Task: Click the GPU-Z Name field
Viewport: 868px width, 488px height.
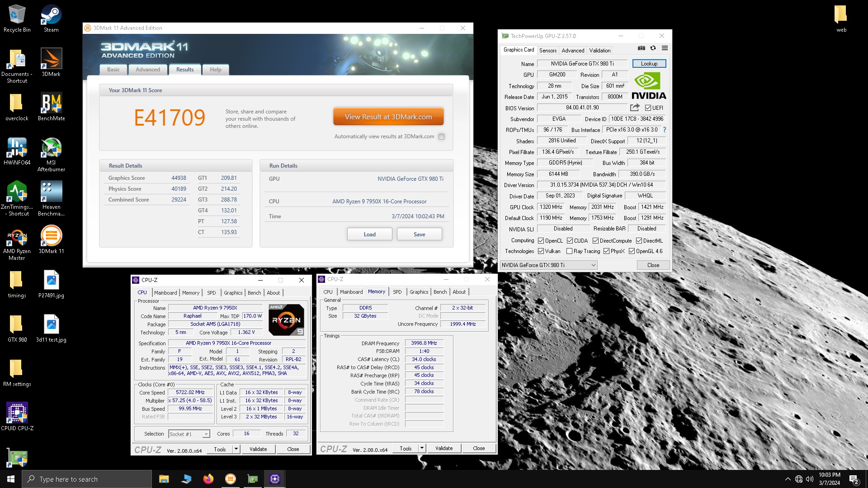Action: click(582, 64)
